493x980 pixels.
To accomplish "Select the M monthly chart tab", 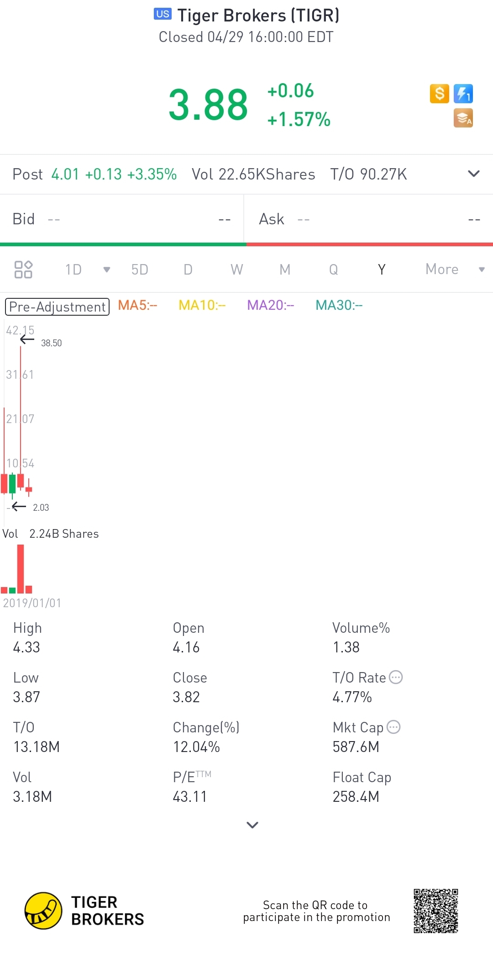I will tap(285, 270).
